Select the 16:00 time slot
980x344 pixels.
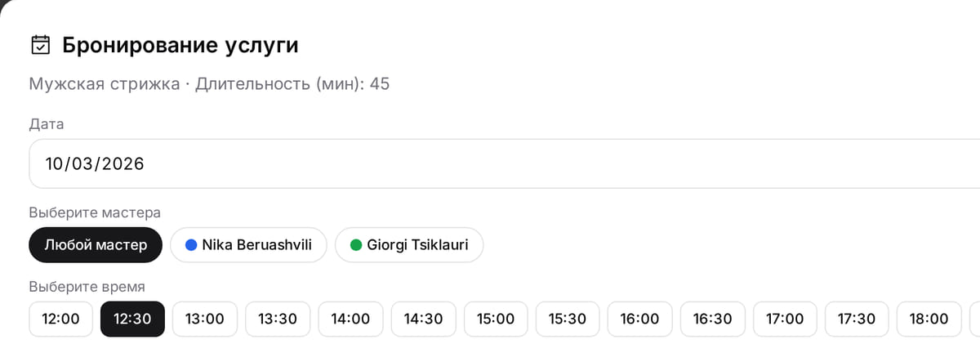(640, 319)
